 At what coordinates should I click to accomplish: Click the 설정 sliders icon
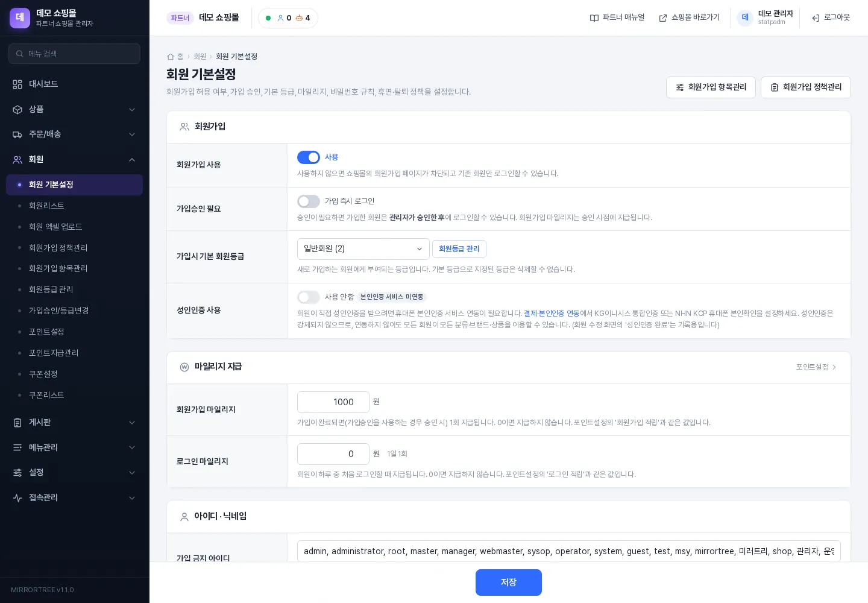pyautogui.click(x=17, y=473)
